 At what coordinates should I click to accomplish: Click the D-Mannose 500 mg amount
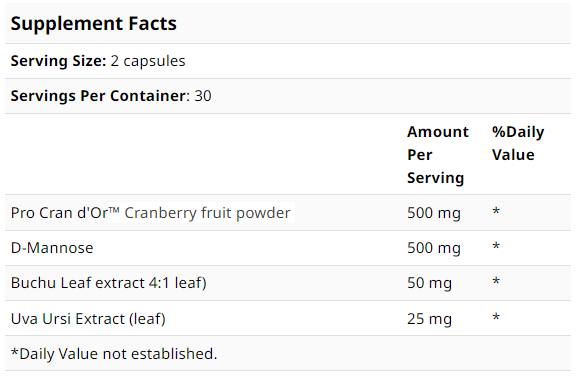pyautogui.click(x=434, y=248)
